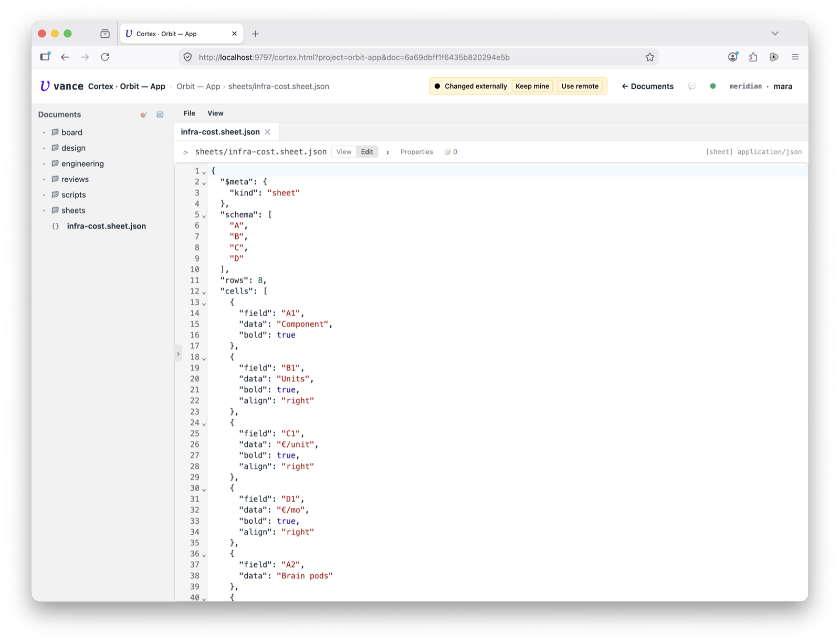Click the scripts folder icon

55,195
